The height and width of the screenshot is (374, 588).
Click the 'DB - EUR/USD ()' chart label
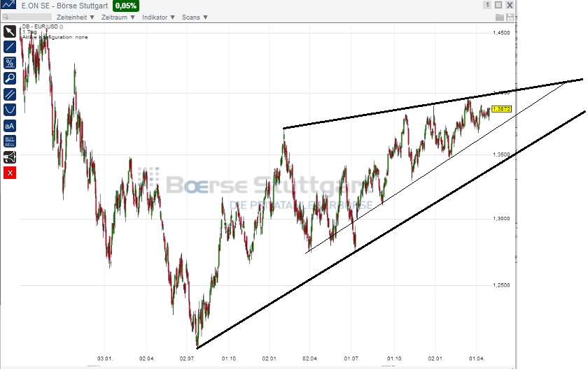pos(43,27)
